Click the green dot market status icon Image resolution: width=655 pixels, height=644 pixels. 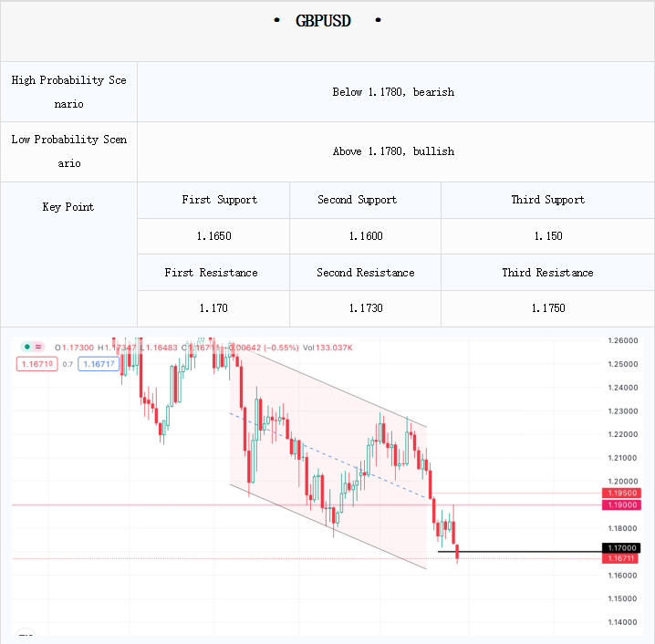click(27, 347)
